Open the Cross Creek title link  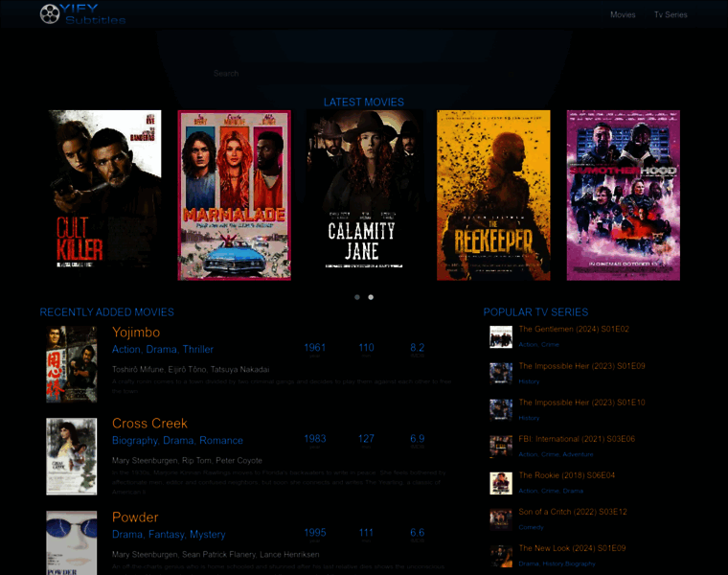tap(149, 424)
